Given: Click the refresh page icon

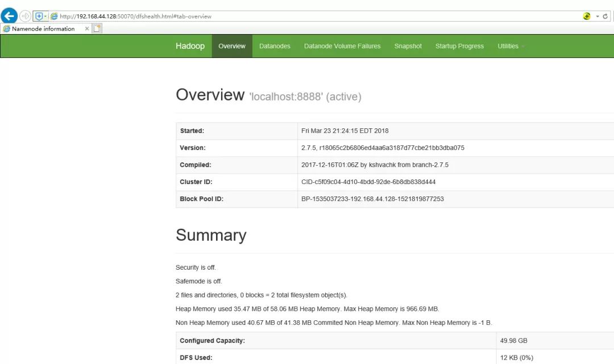Looking at the screenshot, I should pyautogui.click(x=605, y=16).
